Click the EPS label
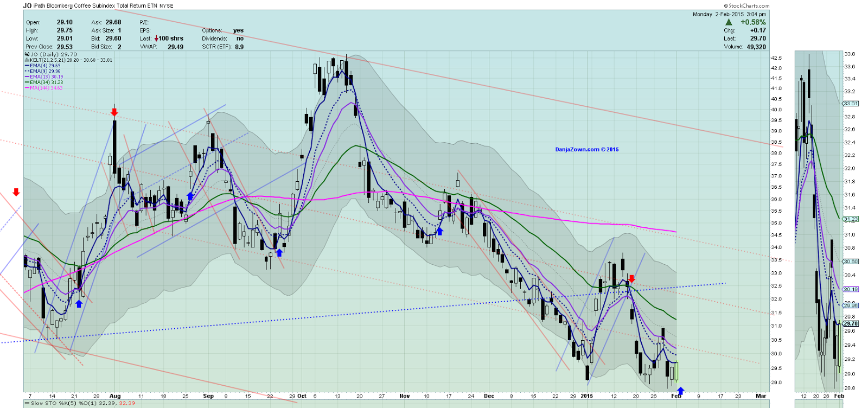The image size is (868, 408). pos(145,30)
